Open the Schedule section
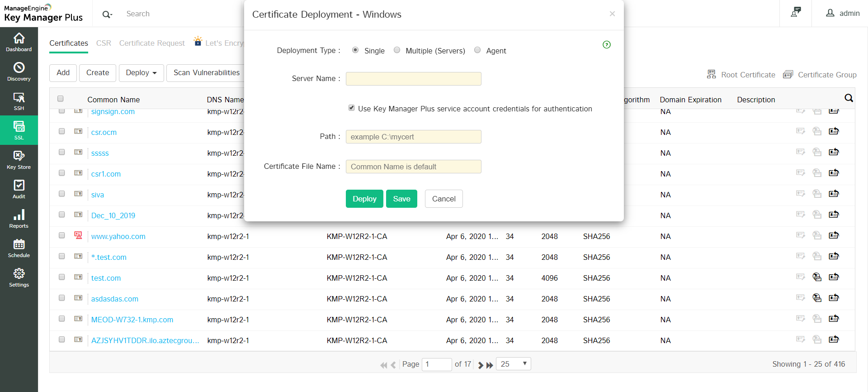 point(19,248)
